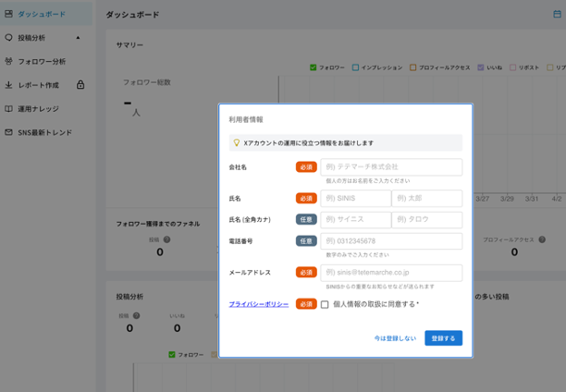The height and width of the screenshot is (392, 566).
Task: Click help icon beside 投稿 in 投稿分析 section
Action: click(136, 315)
